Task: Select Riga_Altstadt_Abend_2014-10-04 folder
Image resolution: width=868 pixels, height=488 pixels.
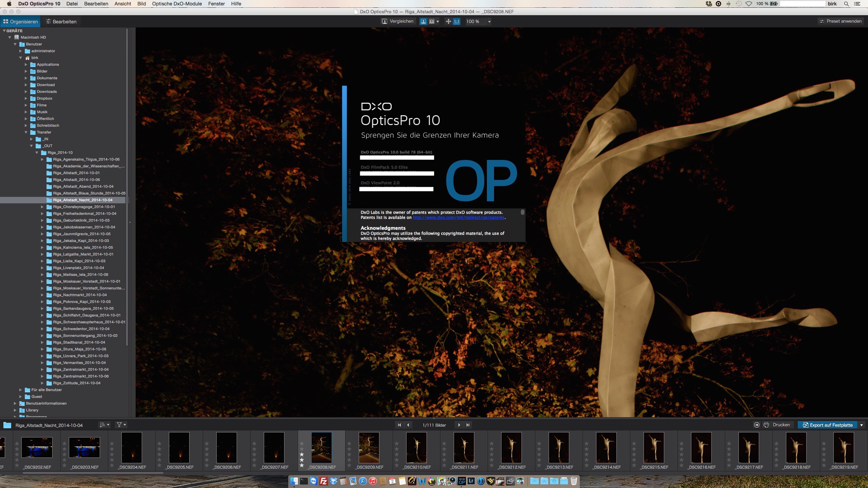Action: (x=83, y=186)
